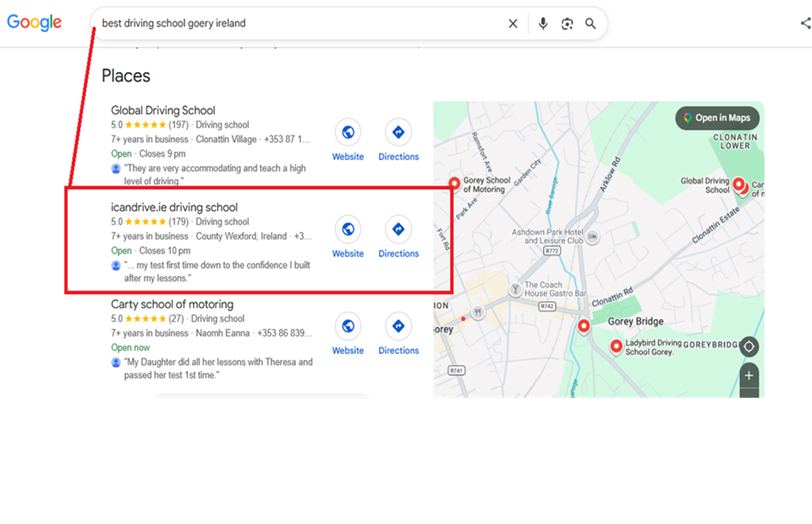Open the Website icon for icandrive.ie driving school
812x524 pixels.
348,229
